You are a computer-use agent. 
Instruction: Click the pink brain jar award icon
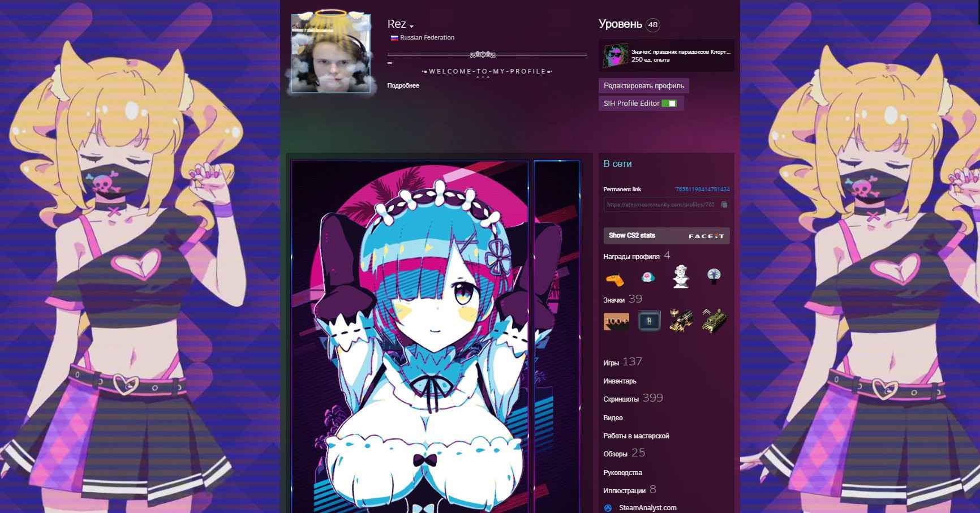pyautogui.click(x=648, y=277)
